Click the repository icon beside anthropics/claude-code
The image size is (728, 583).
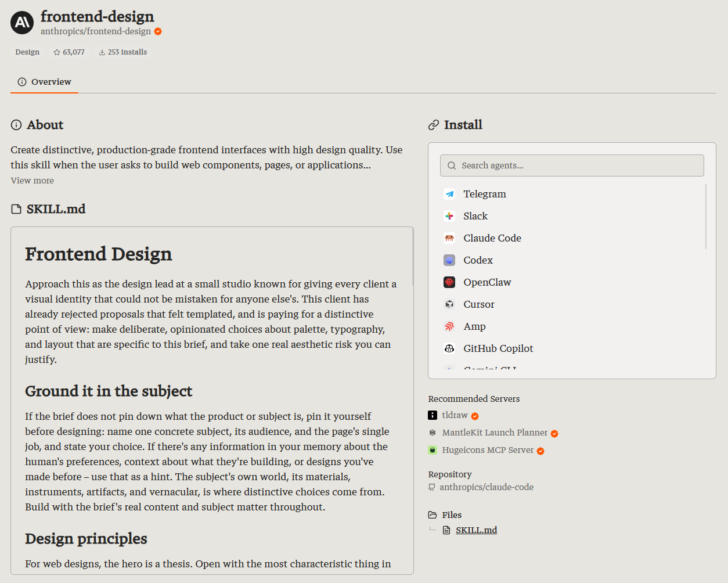coord(432,488)
